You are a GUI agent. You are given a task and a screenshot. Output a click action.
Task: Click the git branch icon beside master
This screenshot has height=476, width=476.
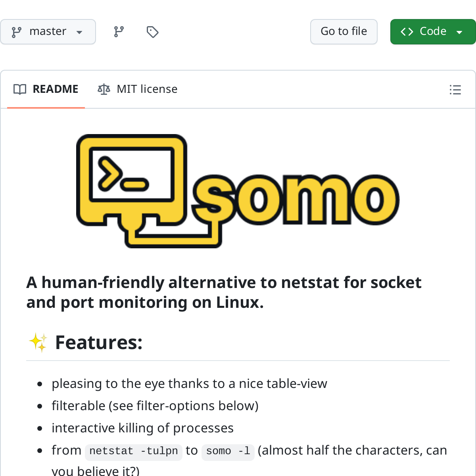[17, 32]
